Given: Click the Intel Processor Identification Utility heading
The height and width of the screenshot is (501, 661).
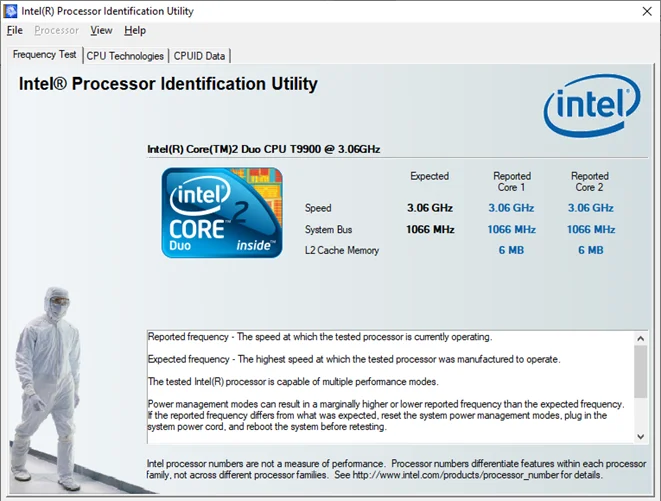Looking at the screenshot, I should [x=168, y=84].
